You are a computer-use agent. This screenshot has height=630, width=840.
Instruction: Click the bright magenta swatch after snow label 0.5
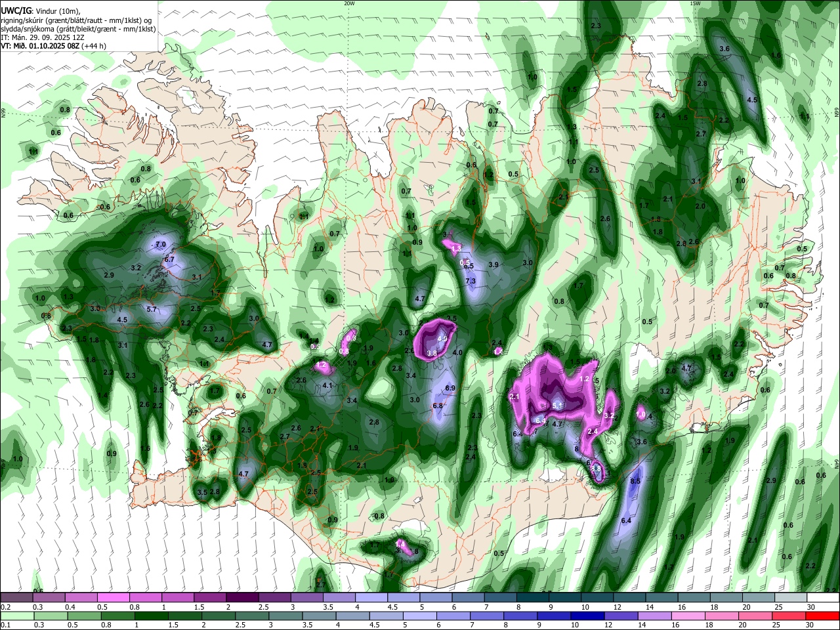pyautogui.click(x=113, y=598)
